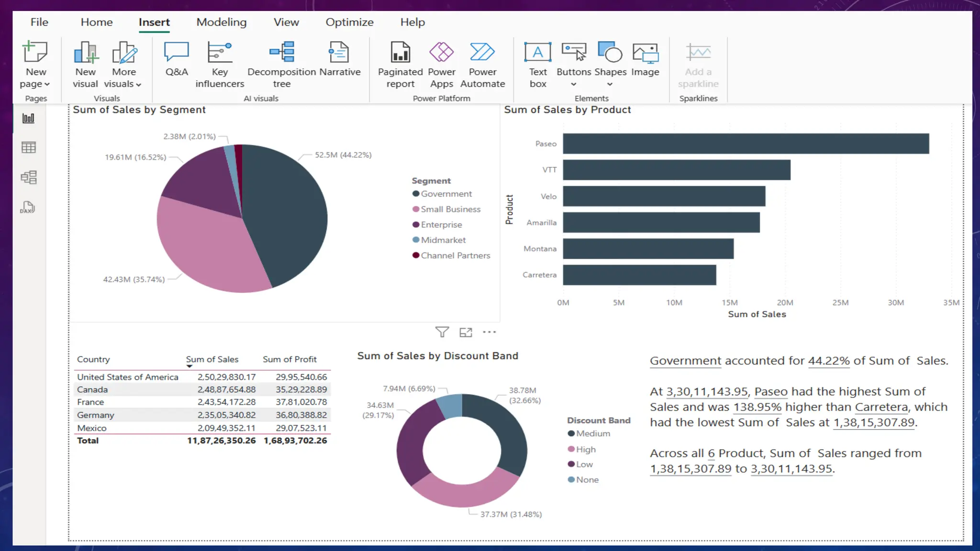Image resolution: width=980 pixels, height=551 pixels.
Task: Open more options ellipsis on table visual
Action: [489, 332]
